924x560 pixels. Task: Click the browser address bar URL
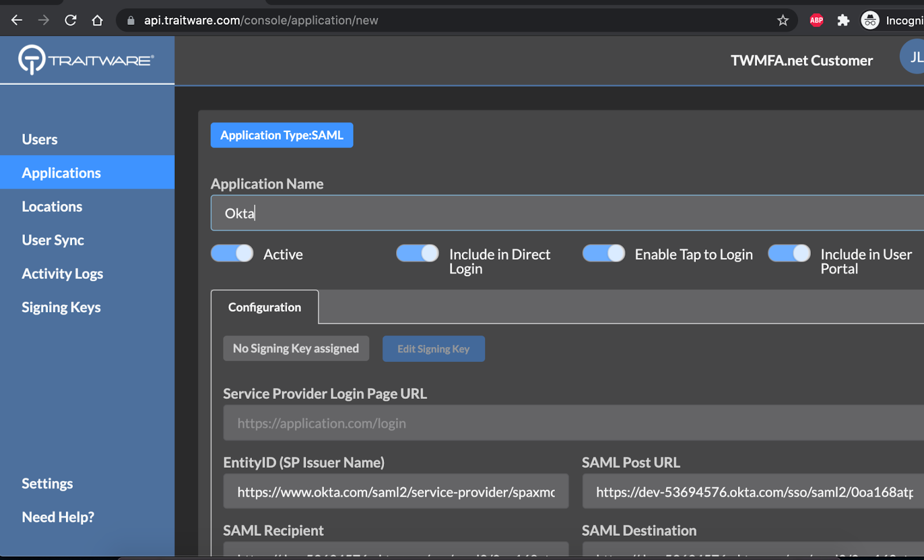coord(261,20)
